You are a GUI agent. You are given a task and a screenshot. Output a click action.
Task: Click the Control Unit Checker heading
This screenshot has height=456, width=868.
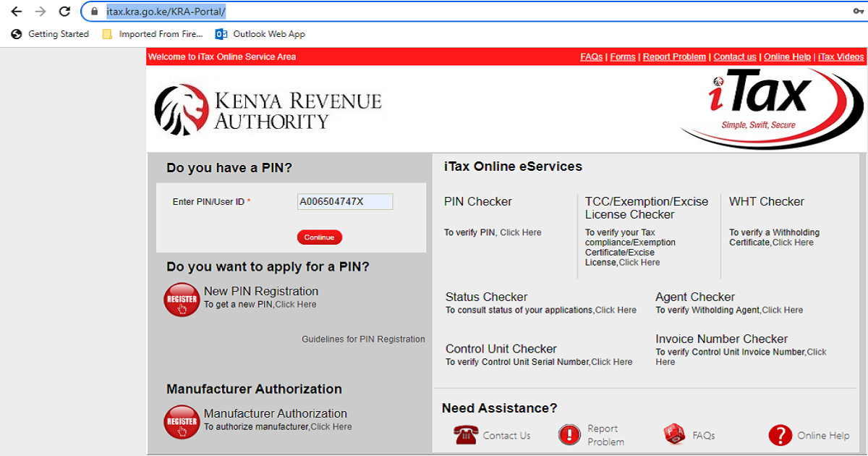501,349
